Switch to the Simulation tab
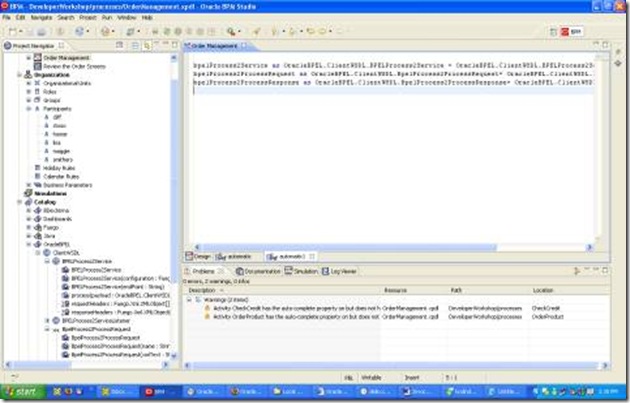The height and width of the screenshot is (403, 630). (x=301, y=272)
